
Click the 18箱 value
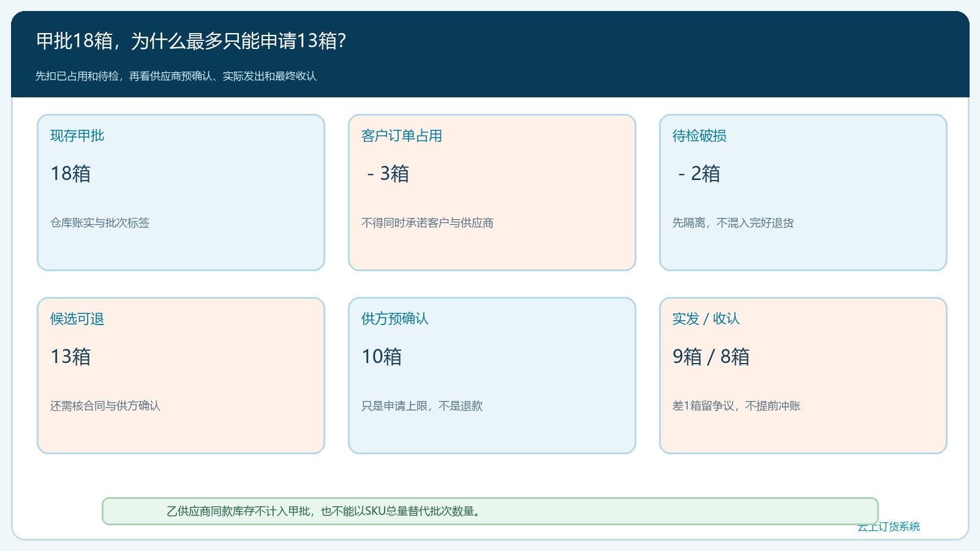pyautogui.click(x=70, y=174)
